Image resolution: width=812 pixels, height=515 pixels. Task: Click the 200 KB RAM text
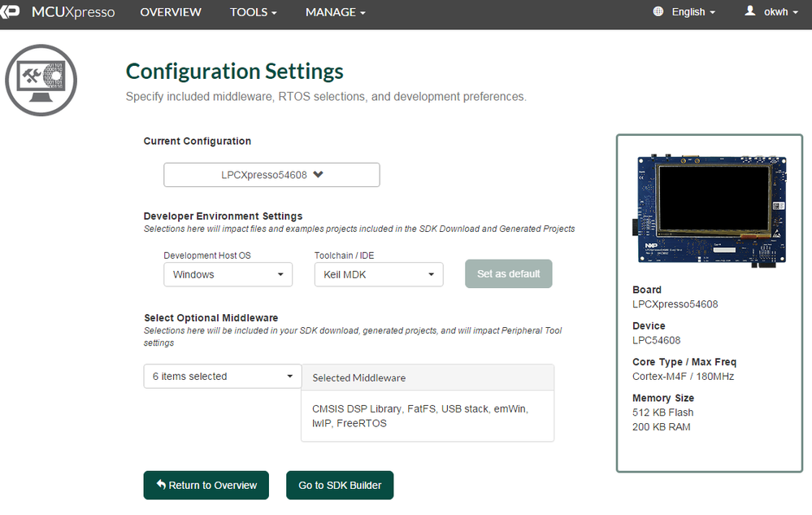pos(661,427)
